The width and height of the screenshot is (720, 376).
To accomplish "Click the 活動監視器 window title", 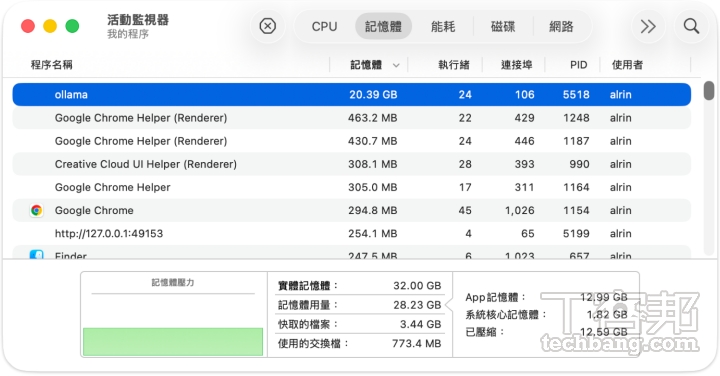I will tap(138, 20).
